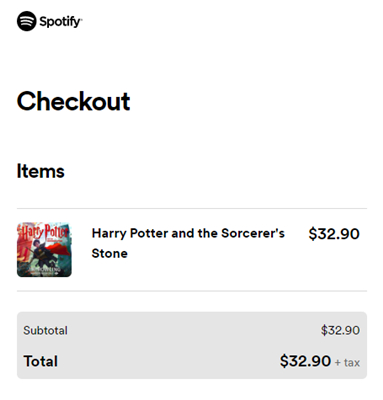
Task: Click the divider line below the item
Action: [x=192, y=291]
